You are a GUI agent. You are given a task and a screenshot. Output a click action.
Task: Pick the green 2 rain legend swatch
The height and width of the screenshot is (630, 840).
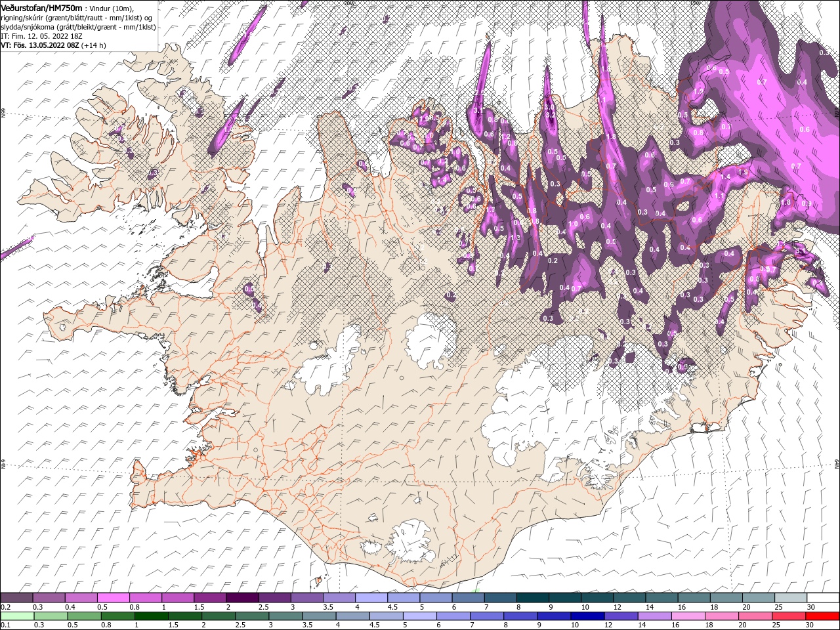(x=218, y=616)
